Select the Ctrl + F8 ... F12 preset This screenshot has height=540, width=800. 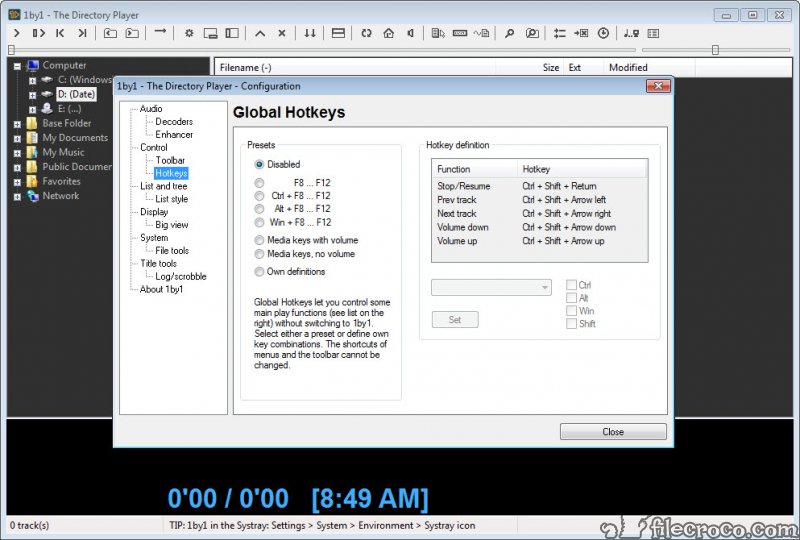tap(259, 195)
